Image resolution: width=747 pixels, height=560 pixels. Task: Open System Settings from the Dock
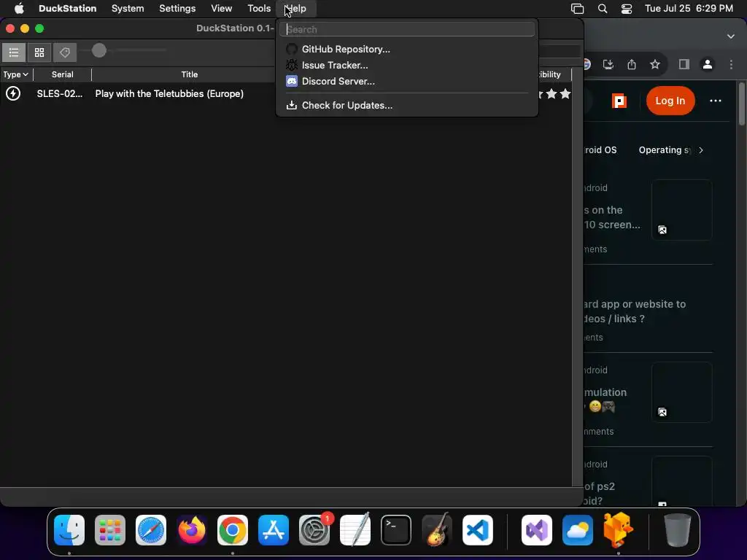314,530
